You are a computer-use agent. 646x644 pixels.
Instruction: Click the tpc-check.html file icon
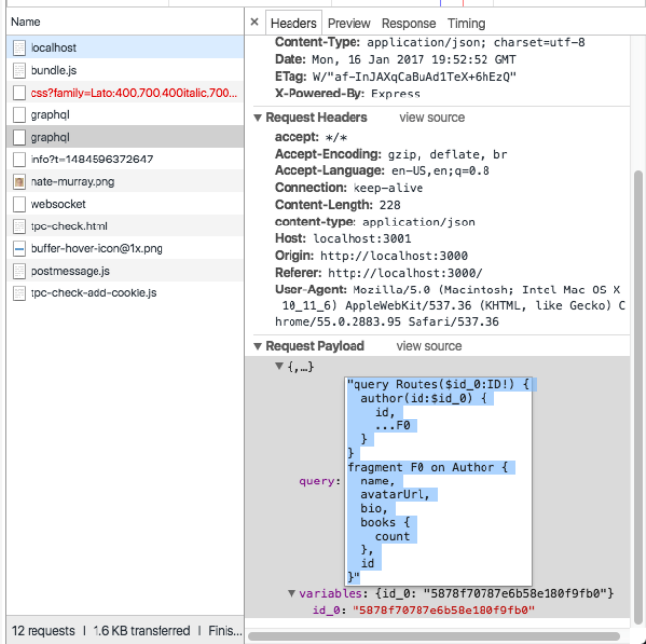[x=19, y=226]
